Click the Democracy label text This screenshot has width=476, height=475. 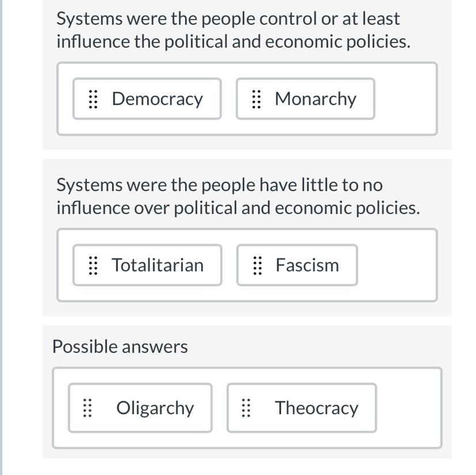(x=157, y=99)
